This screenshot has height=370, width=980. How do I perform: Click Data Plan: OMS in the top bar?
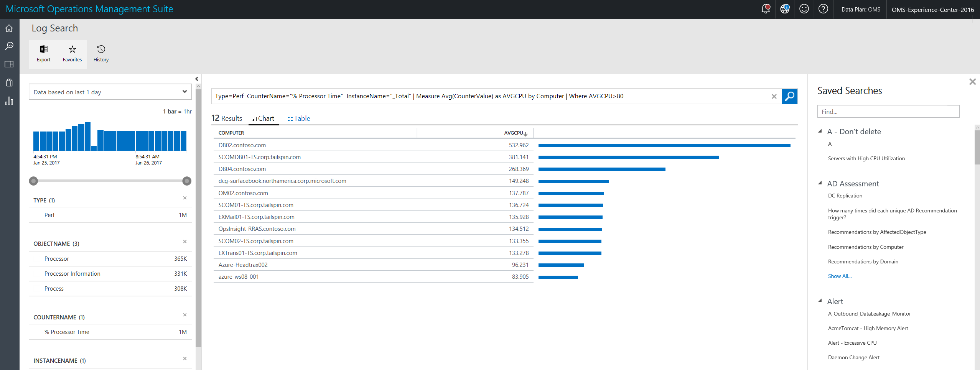(861, 10)
